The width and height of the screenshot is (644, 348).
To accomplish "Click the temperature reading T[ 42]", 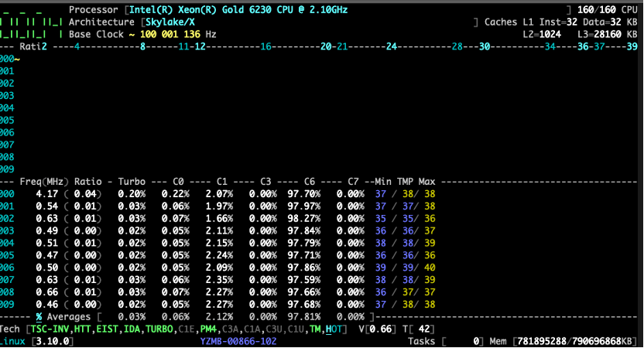I will click(x=419, y=329).
